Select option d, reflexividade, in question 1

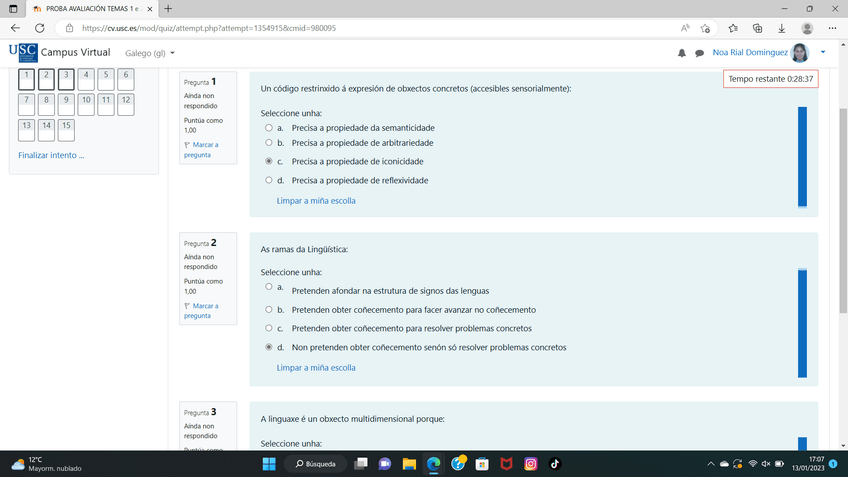269,180
